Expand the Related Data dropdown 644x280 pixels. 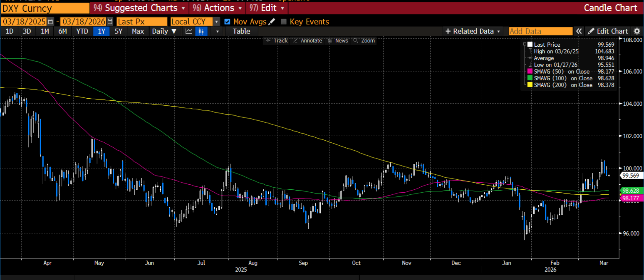pos(473,31)
